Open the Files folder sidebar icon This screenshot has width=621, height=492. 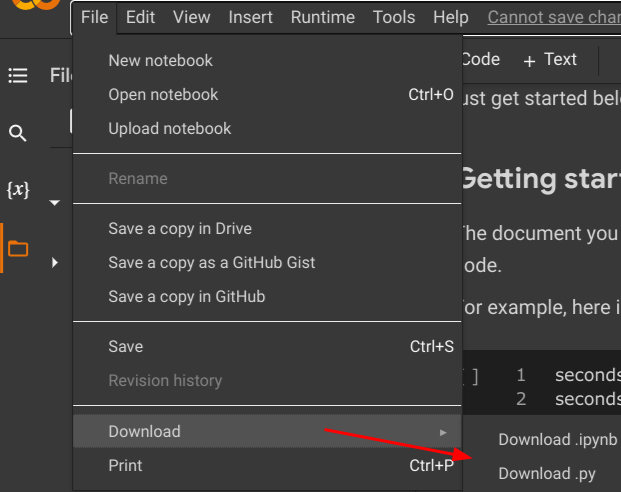tap(18, 248)
